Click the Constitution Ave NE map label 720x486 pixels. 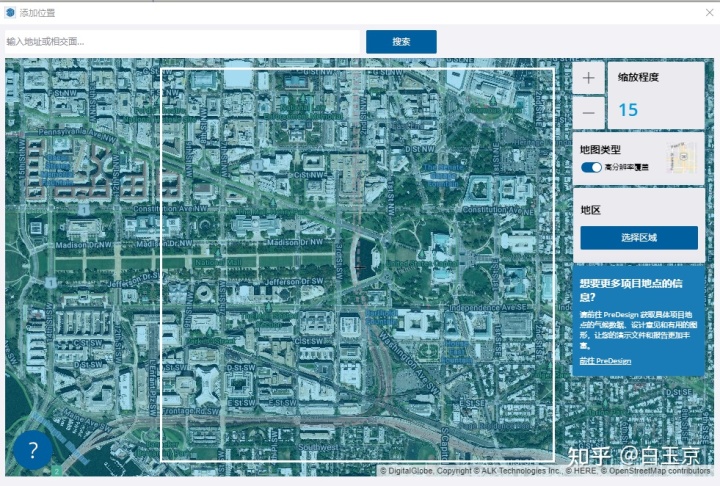(x=498, y=210)
